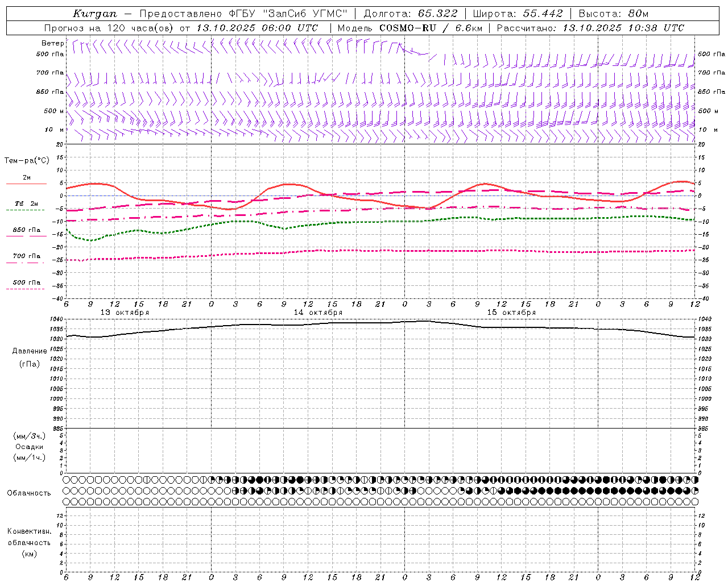728x582 pixels.
Task: Click the 700 гПа temperature legend entry
Action: (26, 256)
